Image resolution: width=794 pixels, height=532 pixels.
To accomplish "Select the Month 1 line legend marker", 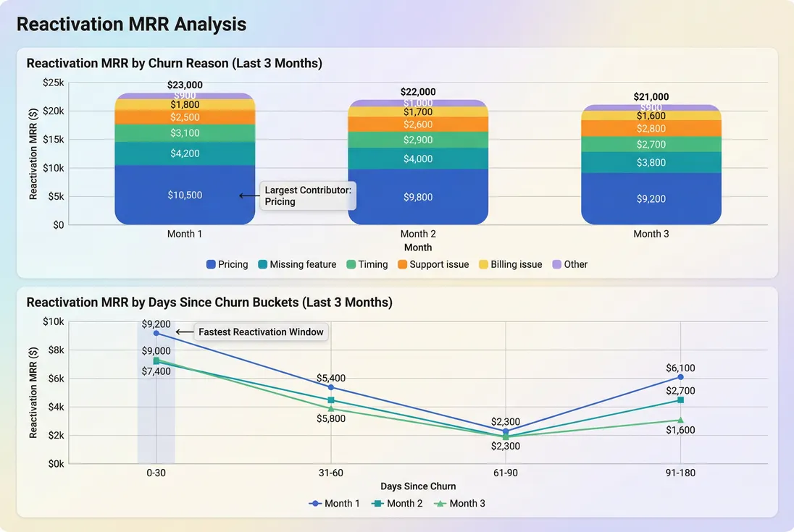I will coord(316,503).
